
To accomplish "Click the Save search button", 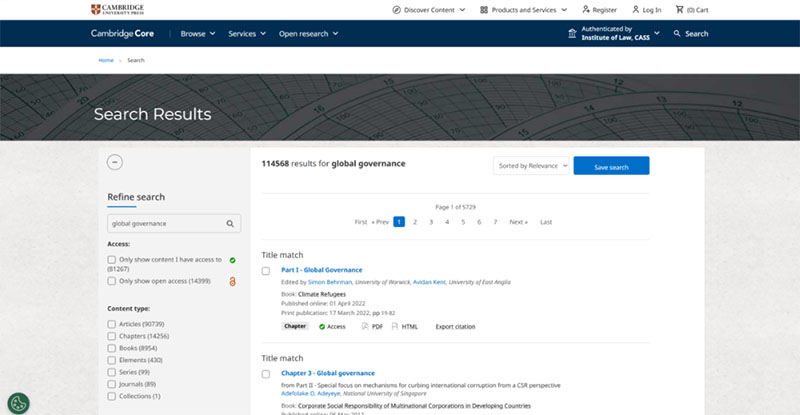I will (x=611, y=166).
